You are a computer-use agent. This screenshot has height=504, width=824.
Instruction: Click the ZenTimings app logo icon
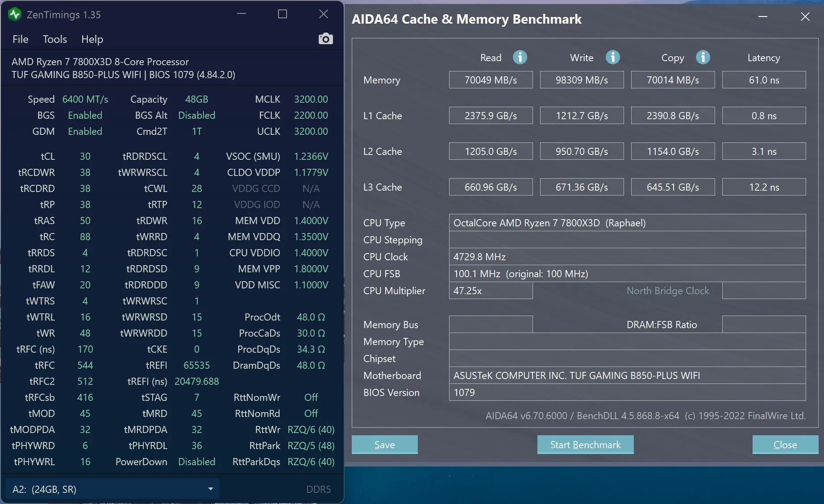pyautogui.click(x=15, y=14)
